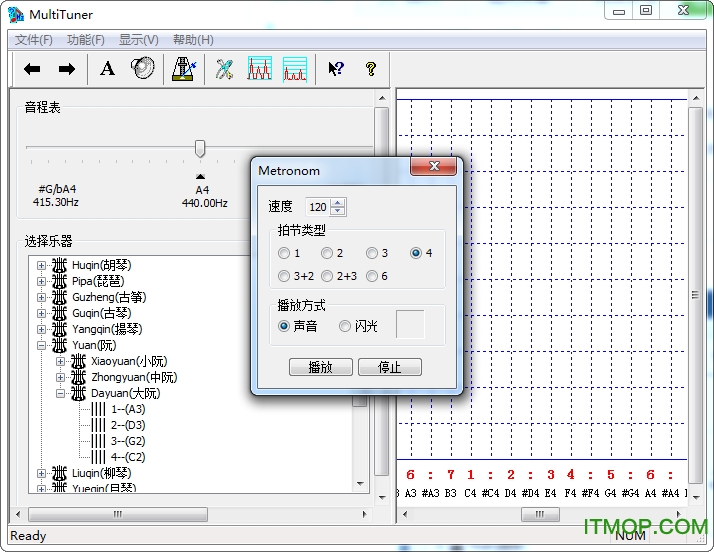This screenshot has width=714, height=552.
Task: Click the string icon beside 4--(C2)
Action: click(x=98, y=457)
